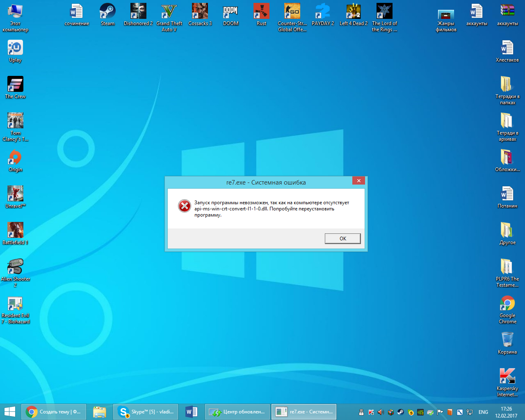Select the Rust game icon

coord(261,15)
